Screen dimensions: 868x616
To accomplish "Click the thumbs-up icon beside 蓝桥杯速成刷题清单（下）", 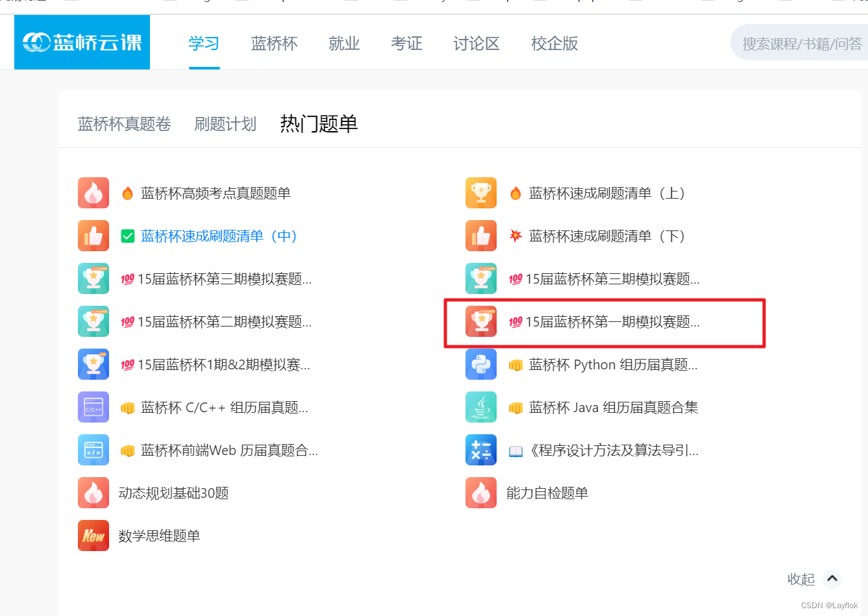I will click(x=481, y=236).
